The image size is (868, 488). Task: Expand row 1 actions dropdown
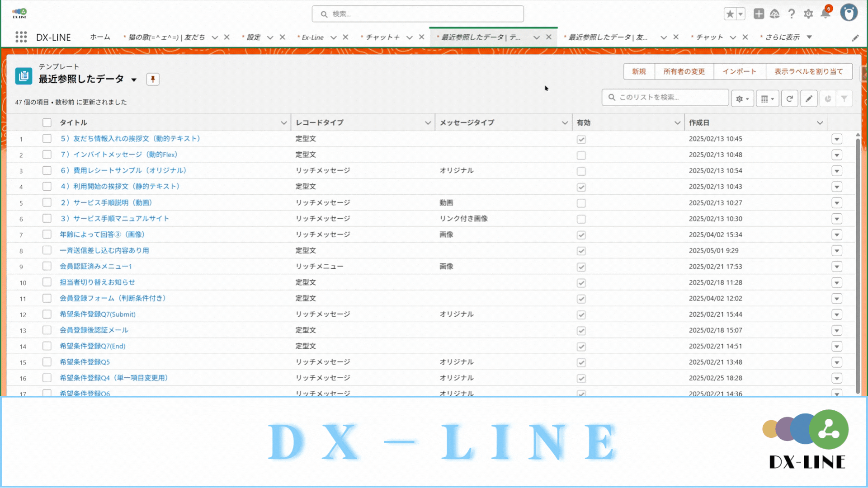[837, 139]
